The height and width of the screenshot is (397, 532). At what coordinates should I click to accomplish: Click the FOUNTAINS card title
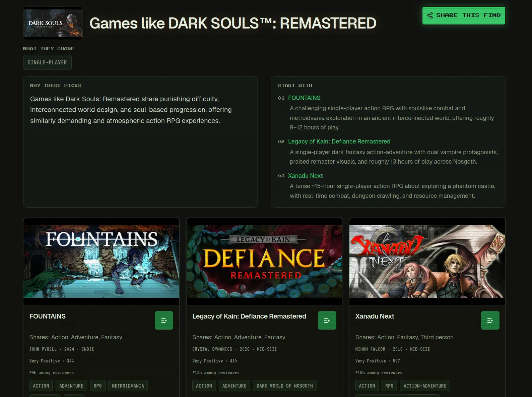48,316
